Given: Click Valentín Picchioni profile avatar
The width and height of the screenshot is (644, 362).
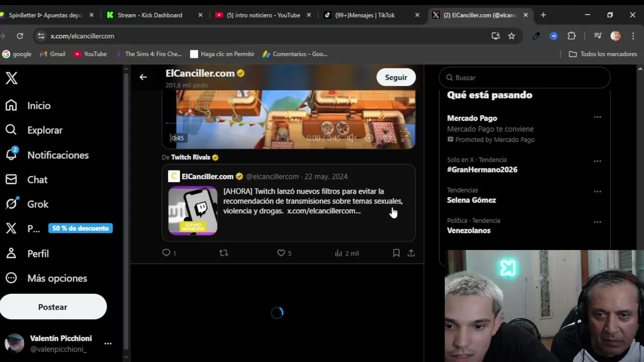Looking at the screenshot, I should point(14,343).
